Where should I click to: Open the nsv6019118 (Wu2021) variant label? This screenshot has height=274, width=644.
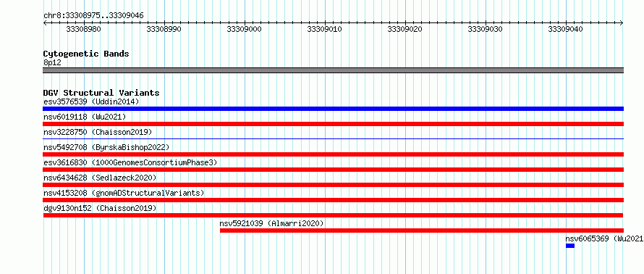click(85, 117)
